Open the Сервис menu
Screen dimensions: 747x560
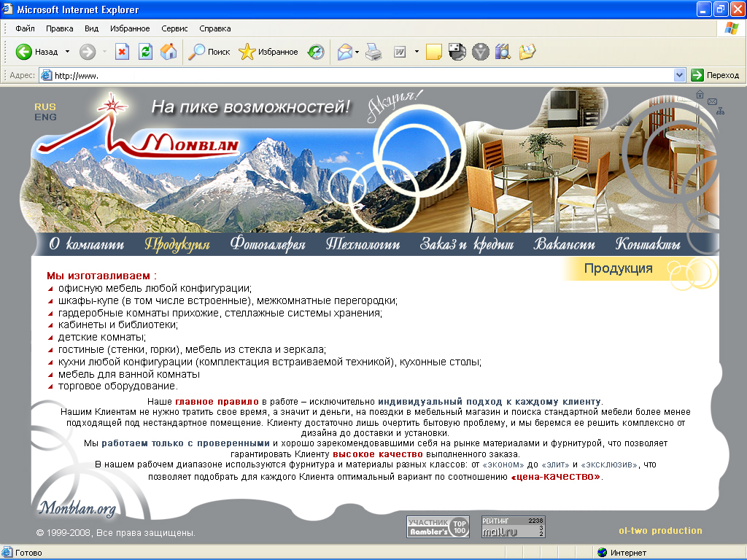pos(174,28)
